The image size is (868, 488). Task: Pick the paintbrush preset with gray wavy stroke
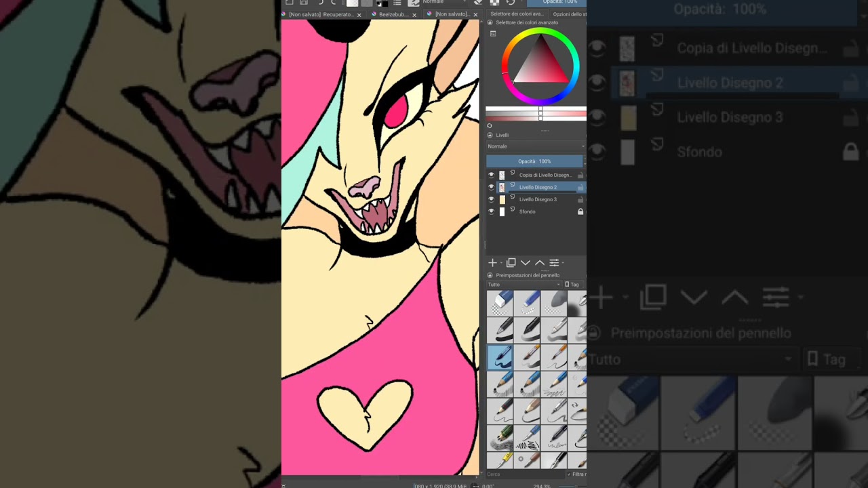point(527,357)
